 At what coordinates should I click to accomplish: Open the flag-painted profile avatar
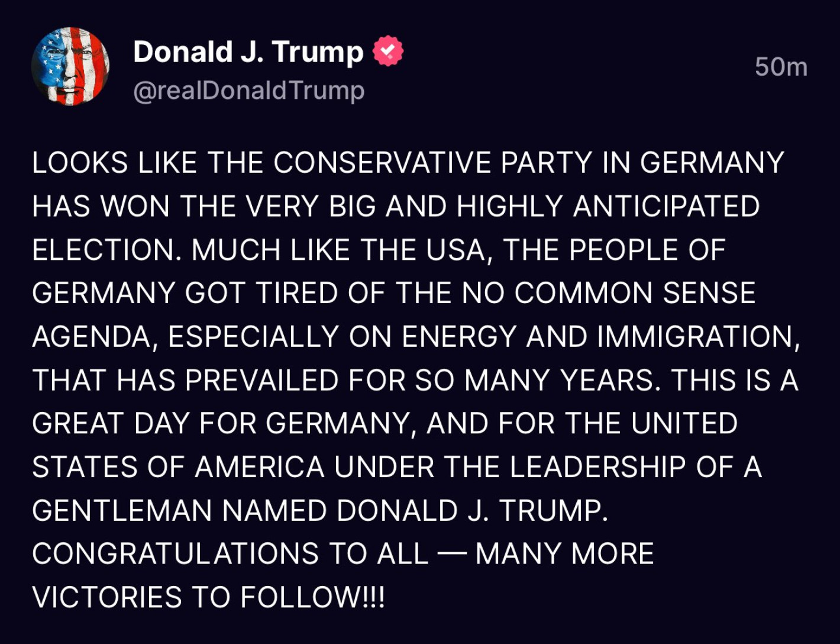(x=70, y=66)
